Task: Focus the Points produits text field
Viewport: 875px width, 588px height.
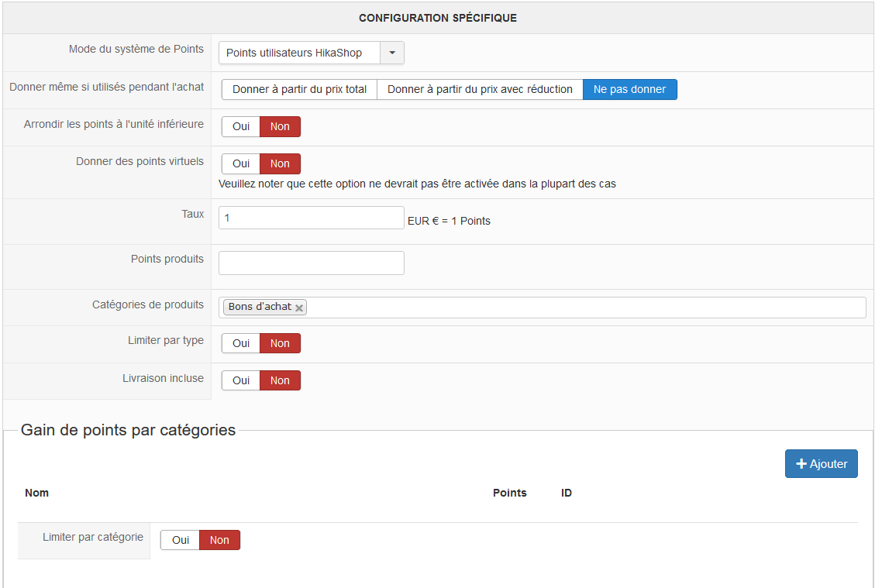Action: click(x=311, y=263)
